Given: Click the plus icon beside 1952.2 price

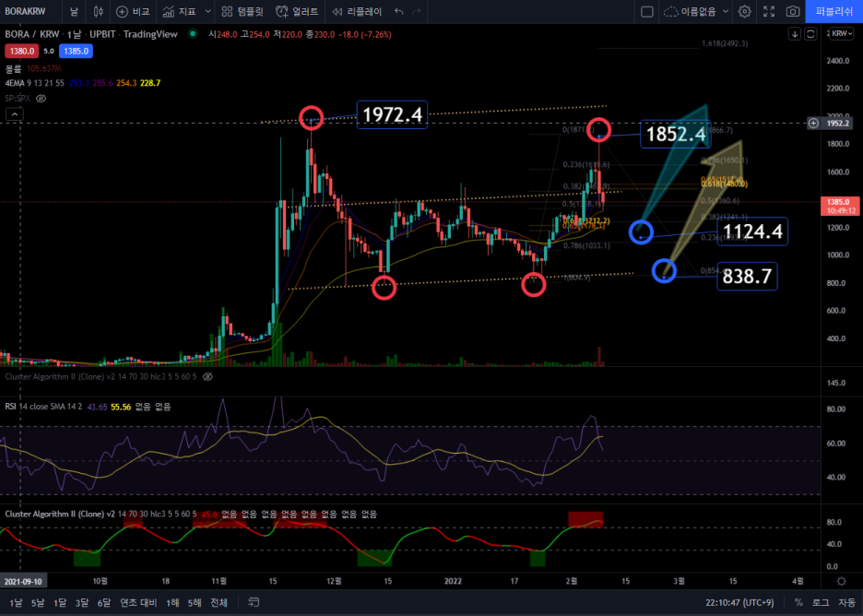Looking at the screenshot, I should [813, 124].
